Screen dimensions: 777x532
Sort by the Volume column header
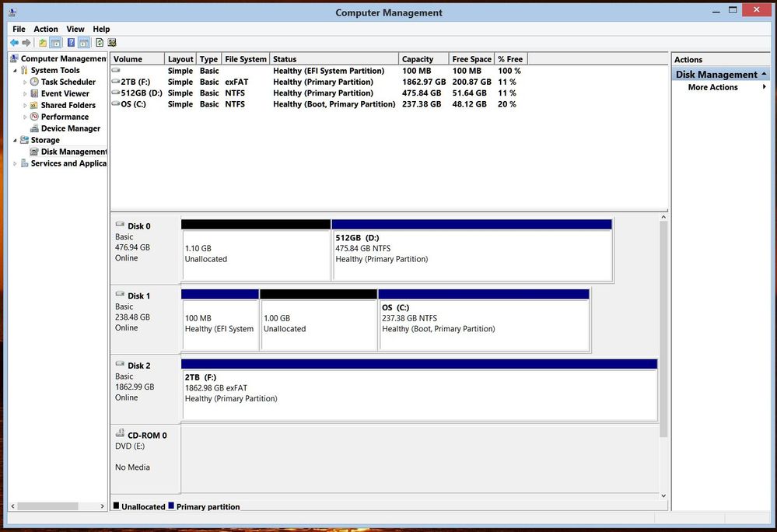click(137, 59)
